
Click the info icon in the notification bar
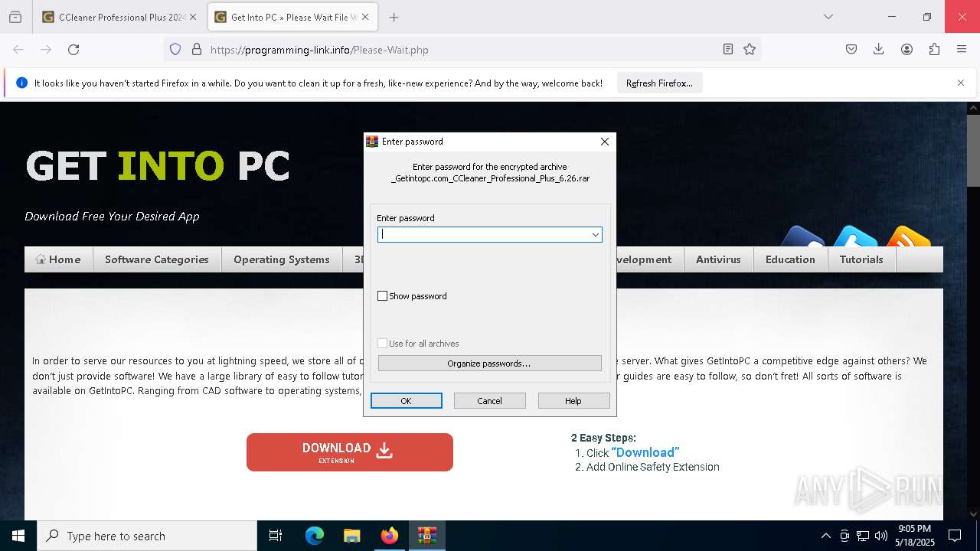[21, 83]
